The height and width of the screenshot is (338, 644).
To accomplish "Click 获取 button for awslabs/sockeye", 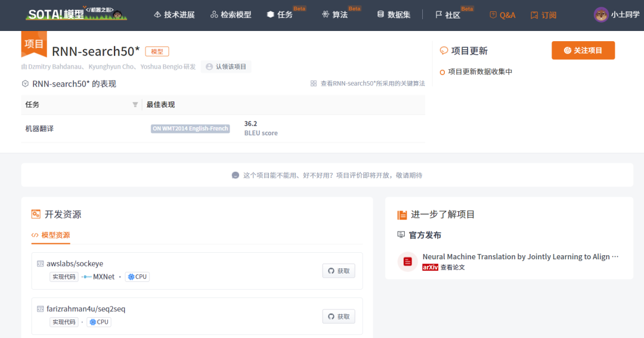I will pos(339,271).
